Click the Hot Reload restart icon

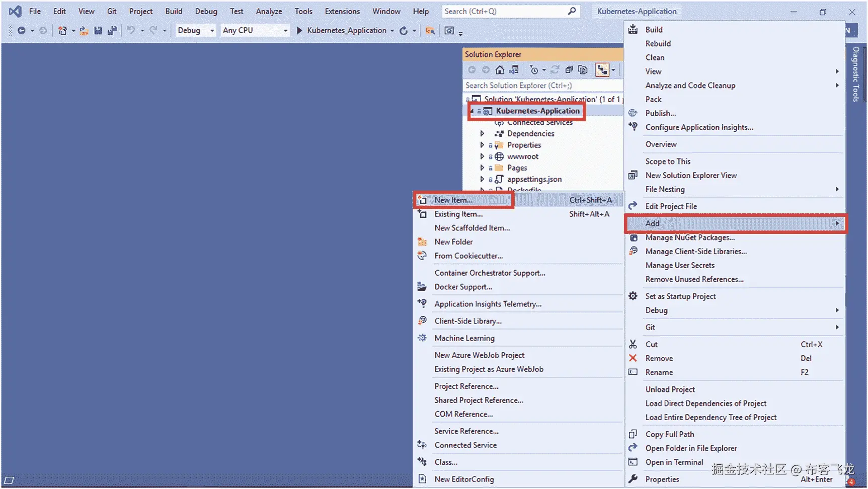pos(404,31)
